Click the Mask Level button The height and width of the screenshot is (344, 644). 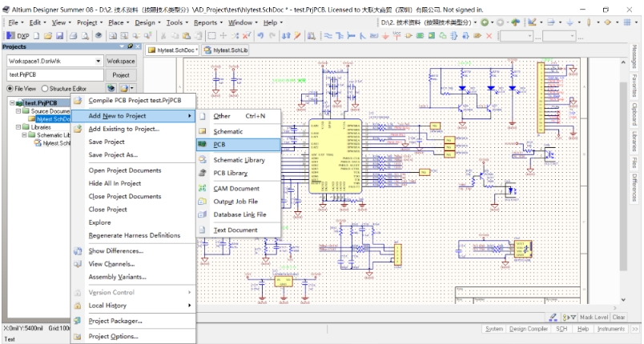coord(594,317)
